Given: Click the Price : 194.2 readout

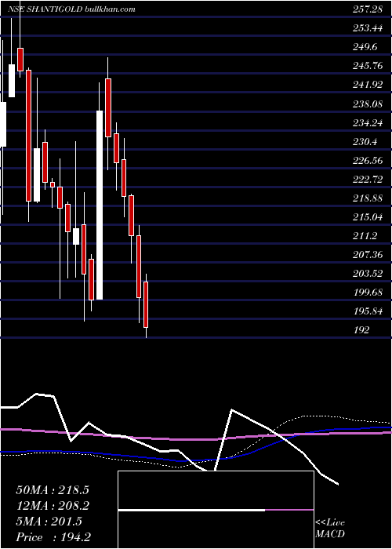Looking at the screenshot, I should pos(54,537).
